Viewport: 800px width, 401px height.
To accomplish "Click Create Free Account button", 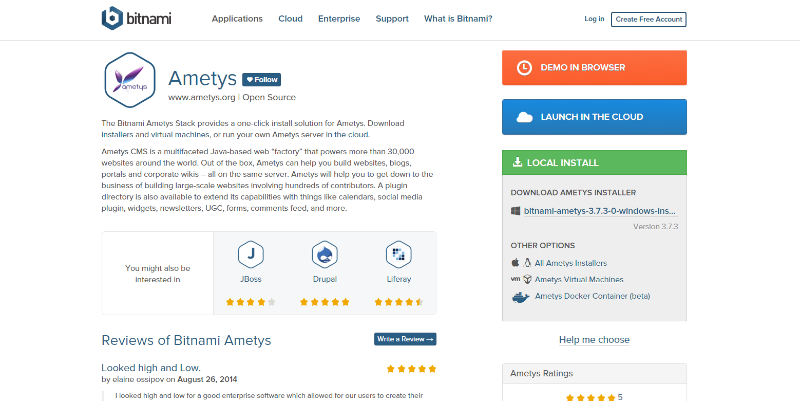I will pyautogui.click(x=648, y=19).
